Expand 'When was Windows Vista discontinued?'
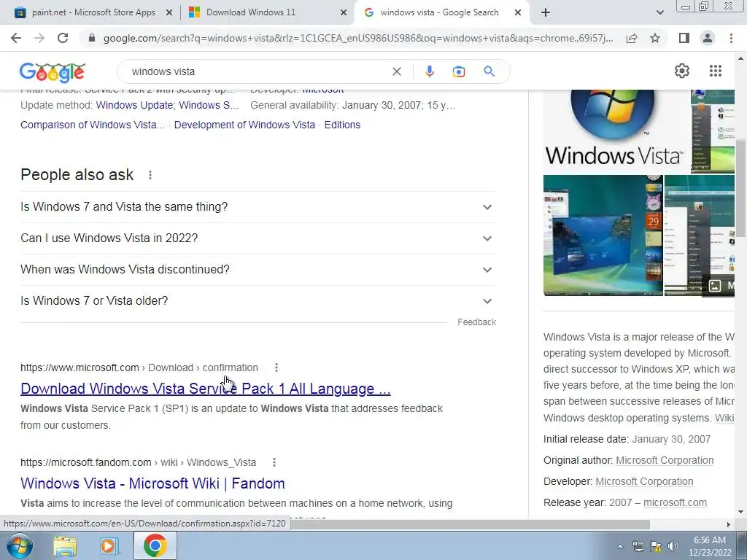Screen dimensions: 747x560 [x=258, y=270]
